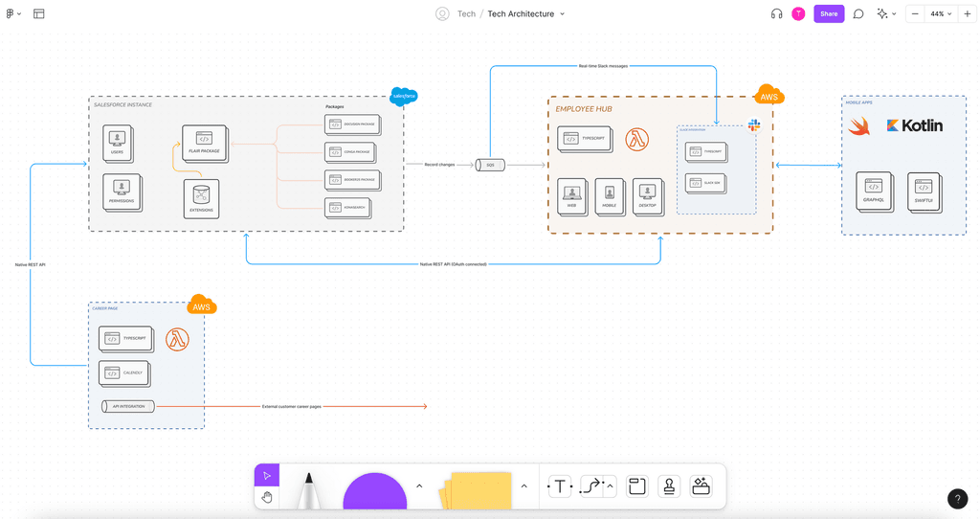The image size is (980, 519).
Task: Open the widgets and plugins tool
Action: (702, 485)
